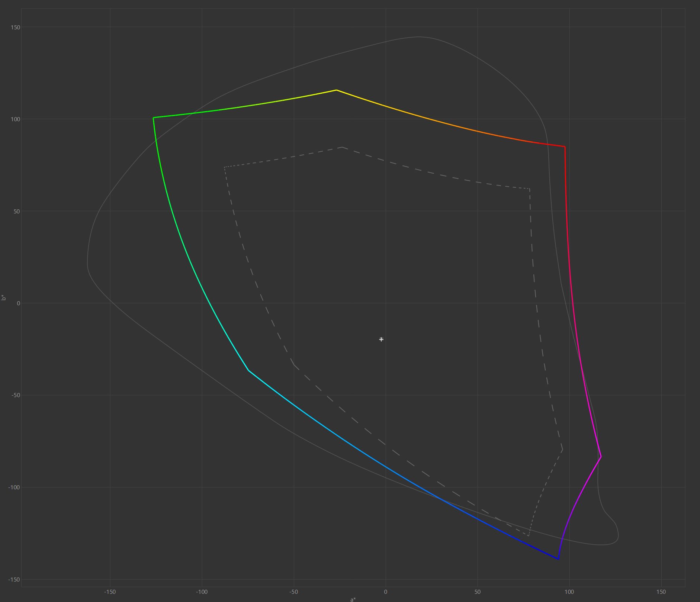Click the topmost point of the gray outer curve

[418, 37]
